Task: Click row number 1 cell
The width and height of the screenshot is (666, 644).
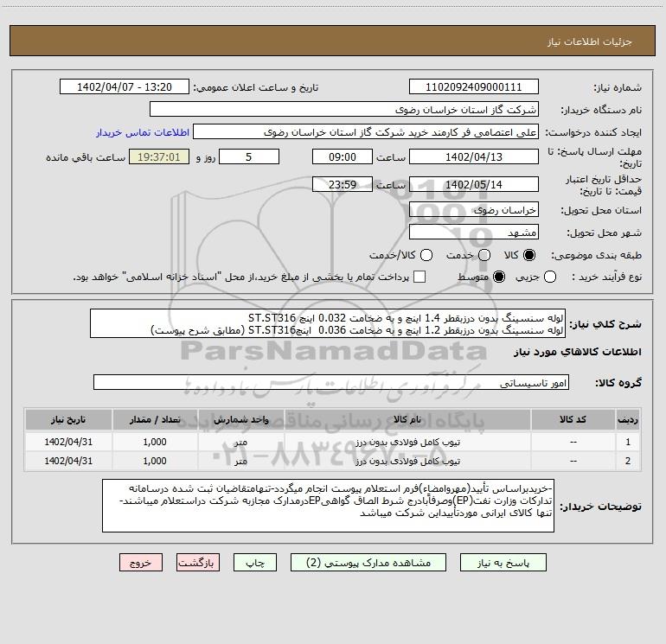Action: 628,442
